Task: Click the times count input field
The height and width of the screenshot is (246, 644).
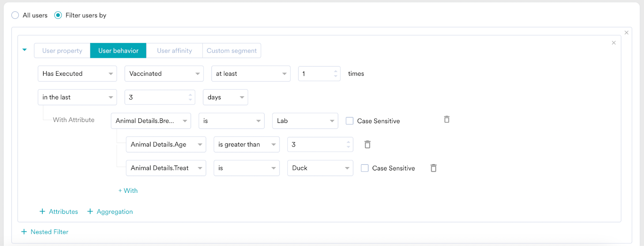Action: 315,74
